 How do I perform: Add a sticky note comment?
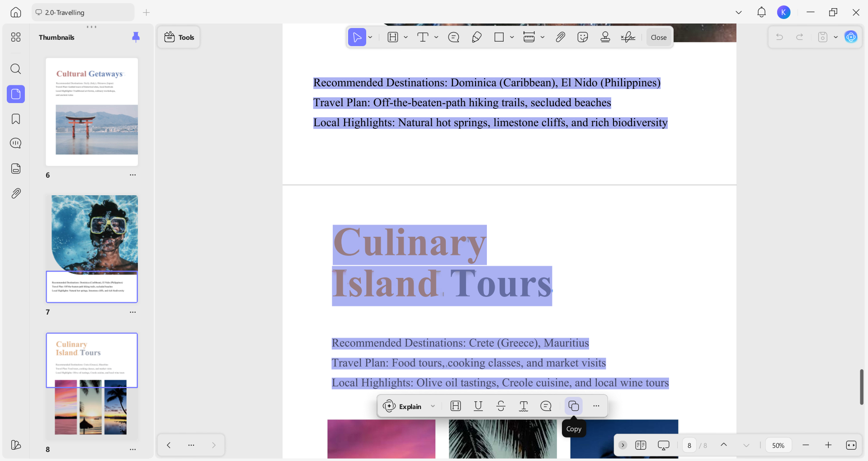[x=454, y=37]
